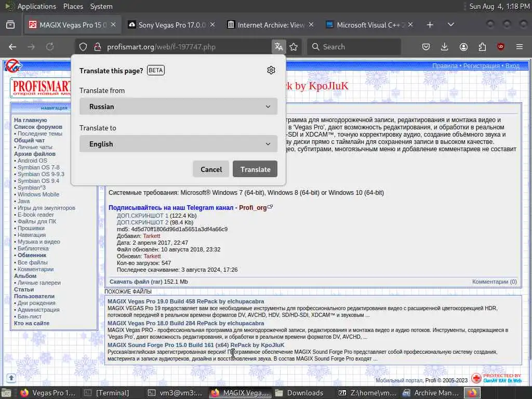This screenshot has width=532, height=399.
Task: Open Firefox account icon
Action: [463, 47]
